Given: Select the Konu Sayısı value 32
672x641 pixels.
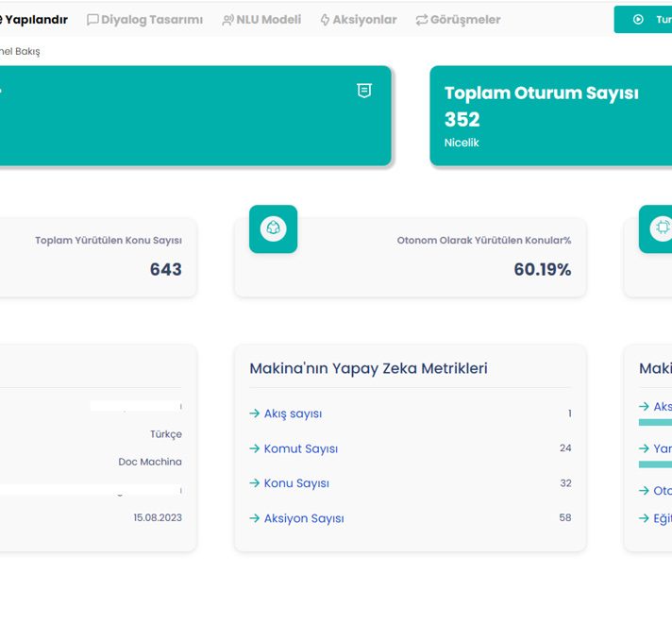Looking at the screenshot, I should pos(565,483).
